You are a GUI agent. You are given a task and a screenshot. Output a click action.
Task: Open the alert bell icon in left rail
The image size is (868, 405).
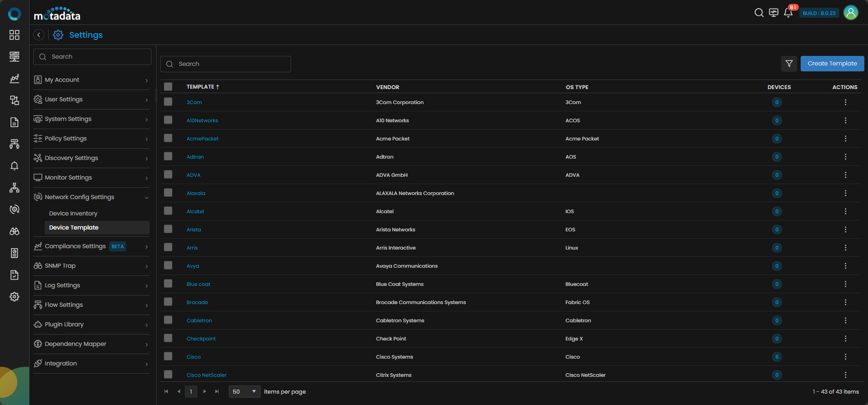tap(15, 166)
